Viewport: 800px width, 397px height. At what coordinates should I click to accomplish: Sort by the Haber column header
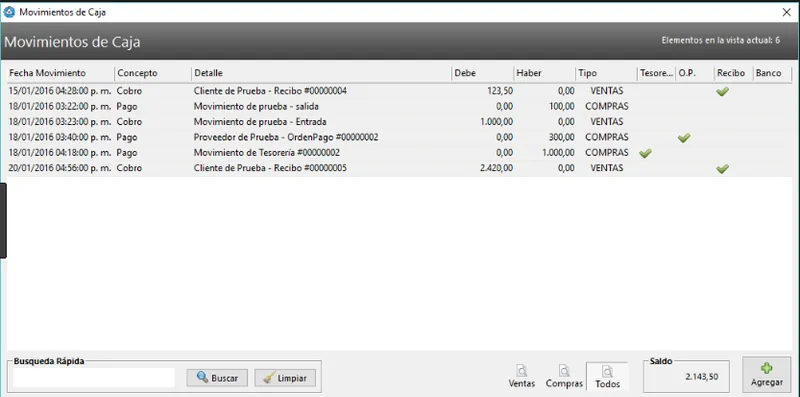click(x=544, y=73)
